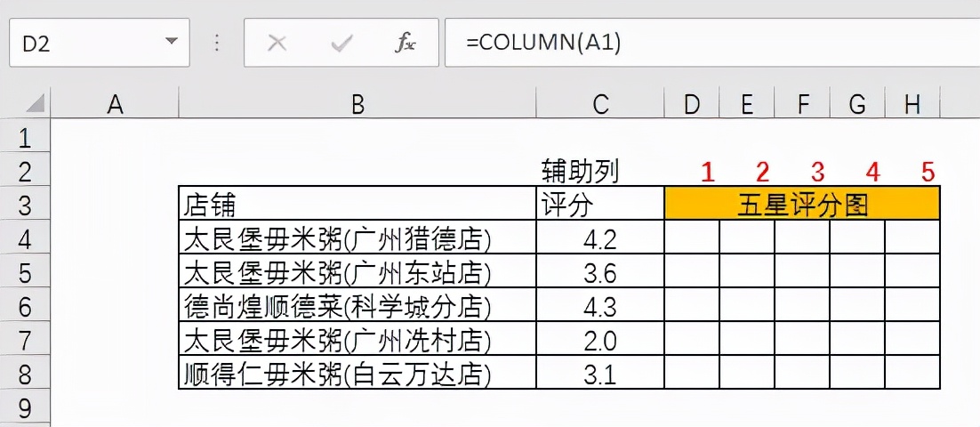Click the cell 太艮堡毋米粥(广州冼村店)
Viewport: 980px width, 427px height.
pos(357,338)
